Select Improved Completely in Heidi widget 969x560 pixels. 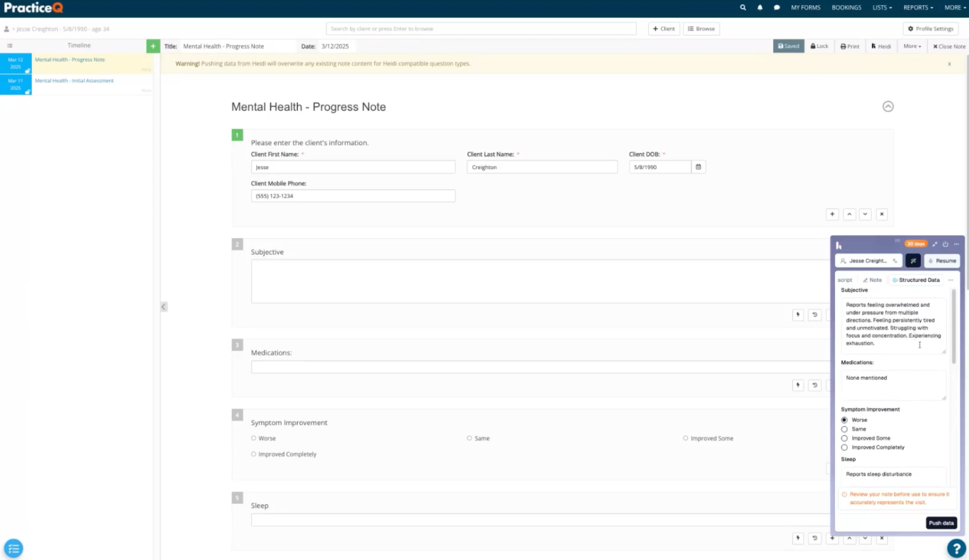tap(844, 447)
